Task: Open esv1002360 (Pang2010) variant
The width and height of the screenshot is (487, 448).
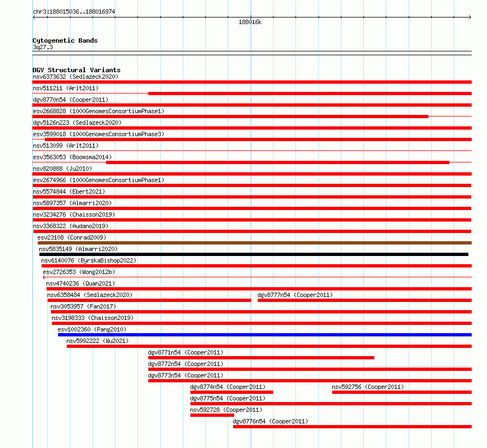Action: [x=92, y=329]
